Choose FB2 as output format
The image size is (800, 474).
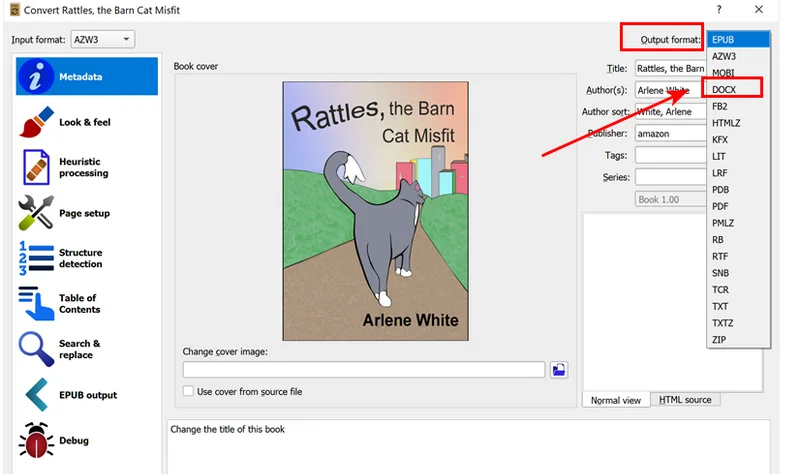pyautogui.click(x=738, y=106)
